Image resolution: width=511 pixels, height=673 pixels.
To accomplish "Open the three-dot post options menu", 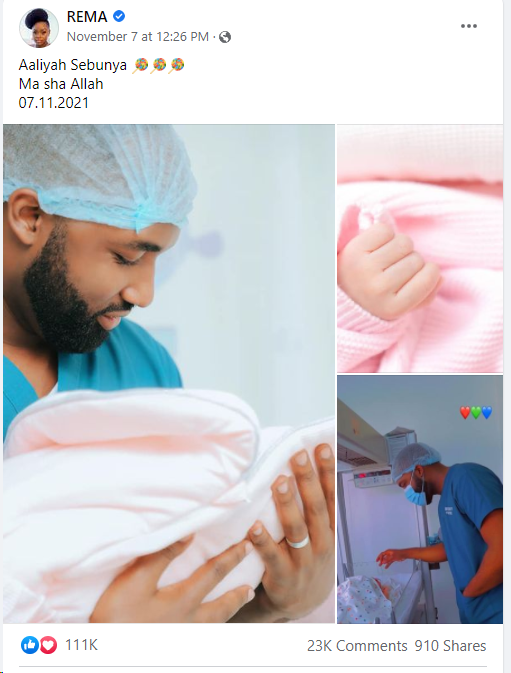I will 469,26.
